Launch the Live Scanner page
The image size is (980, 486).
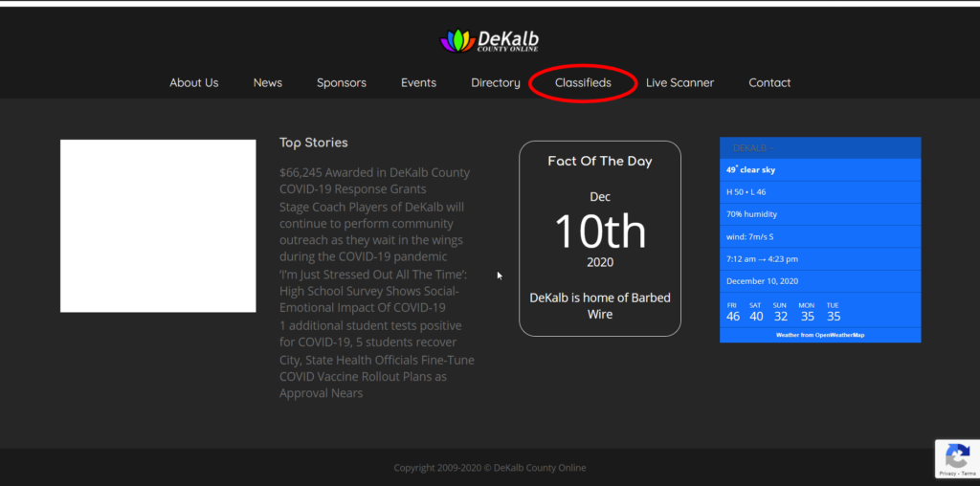[x=679, y=83]
